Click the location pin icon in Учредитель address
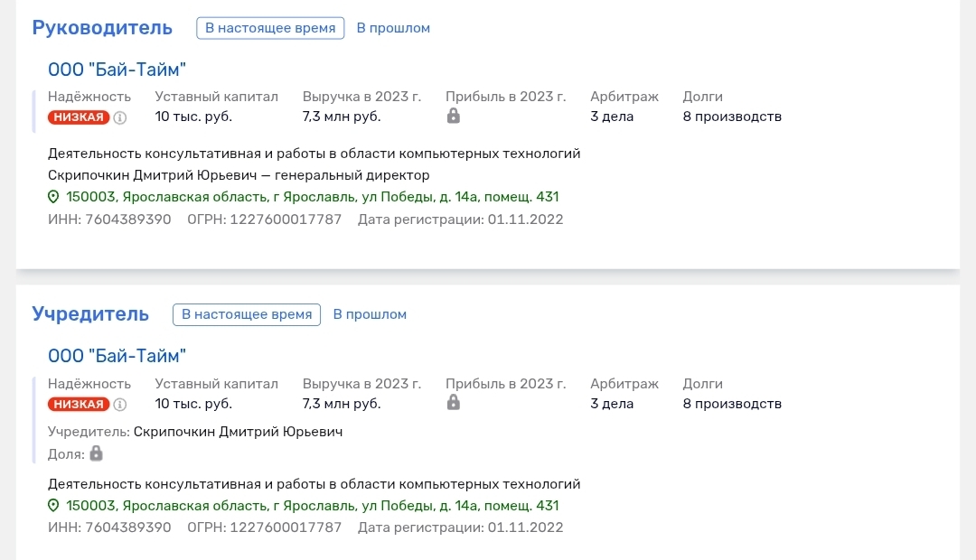 pyautogui.click(x=53, y=506)
